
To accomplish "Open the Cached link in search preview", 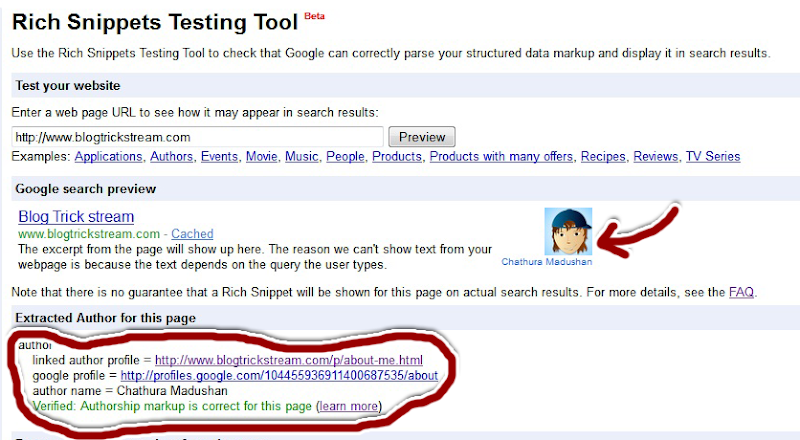I will pyautogui.click(x=192, y=234).
